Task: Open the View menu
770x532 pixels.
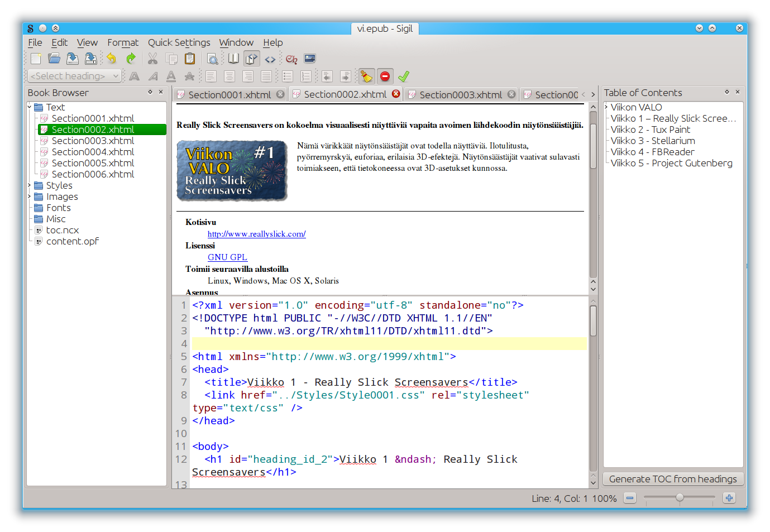Action: coord(87,42)
